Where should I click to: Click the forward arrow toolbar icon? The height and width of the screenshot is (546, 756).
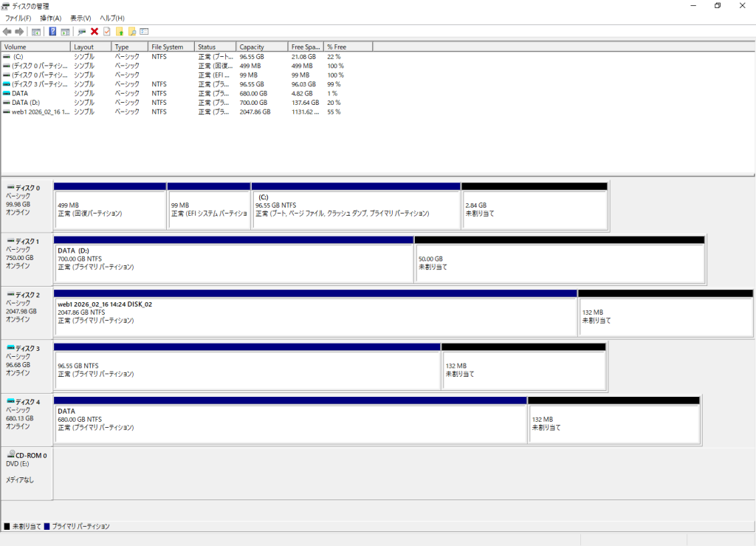point(19,32)
